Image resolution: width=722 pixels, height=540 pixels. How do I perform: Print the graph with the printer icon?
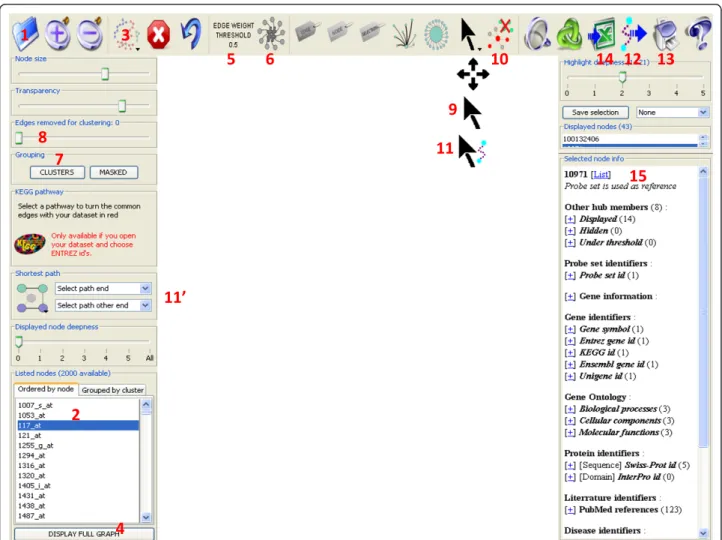pos(666,34)
